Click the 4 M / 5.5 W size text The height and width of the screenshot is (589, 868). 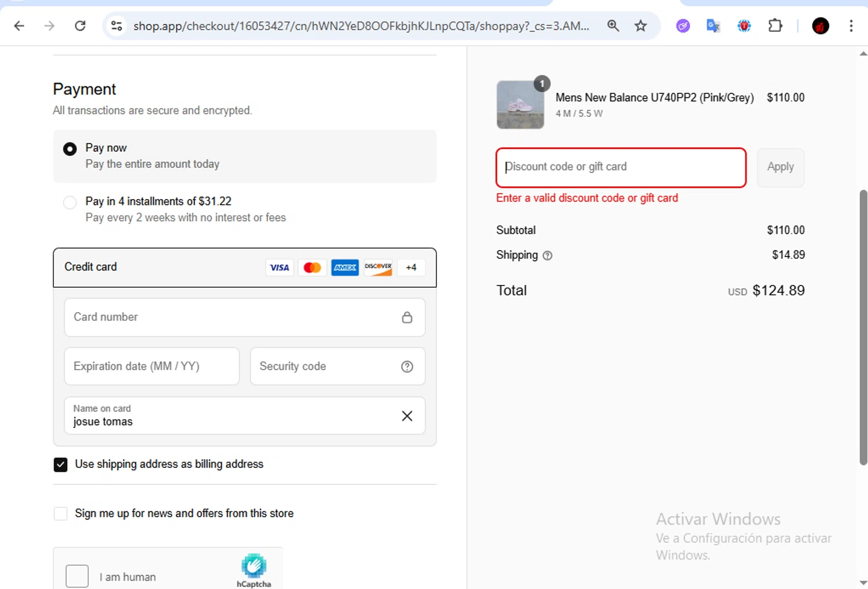pyautogui.click(x=579, y=114)
